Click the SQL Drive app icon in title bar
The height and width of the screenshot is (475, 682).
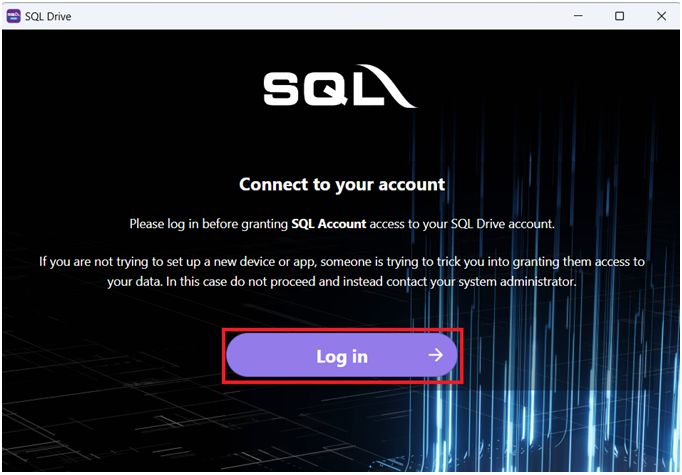pos(14,16)
